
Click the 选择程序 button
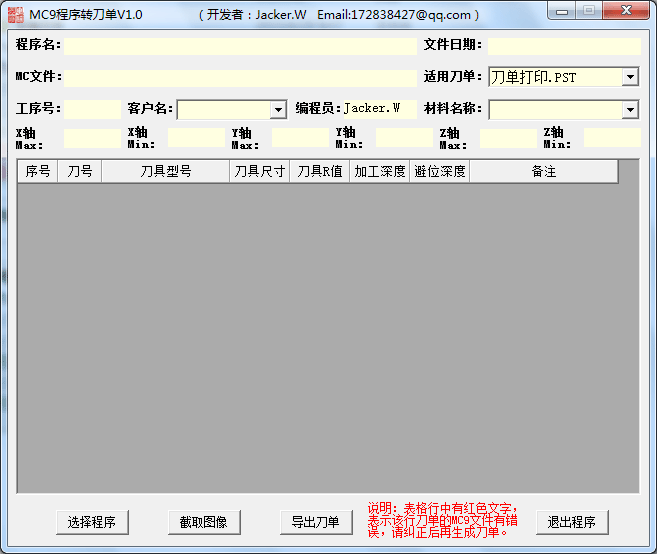pyautogui.click(x=92, y=522)
